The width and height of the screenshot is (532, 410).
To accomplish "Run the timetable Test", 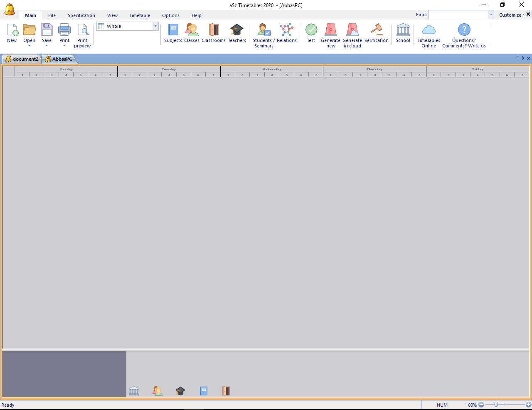I will pyautogui.click(x=311, y=33).
